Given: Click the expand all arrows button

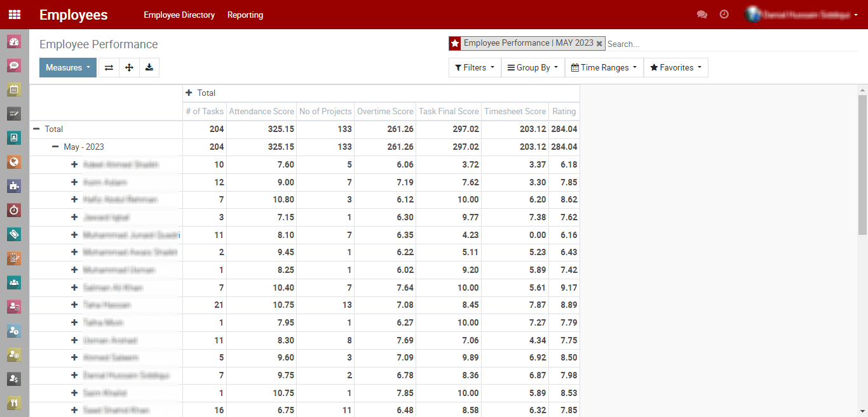Looking at the screenshot, I should [129, 68].
